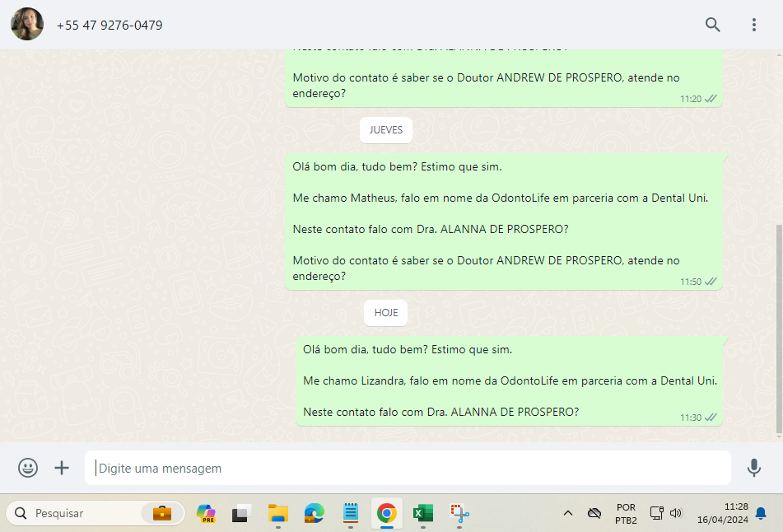This screenshot has height=532, width=783.
Task: Open notifications bell icon
Action: [761, 513]
